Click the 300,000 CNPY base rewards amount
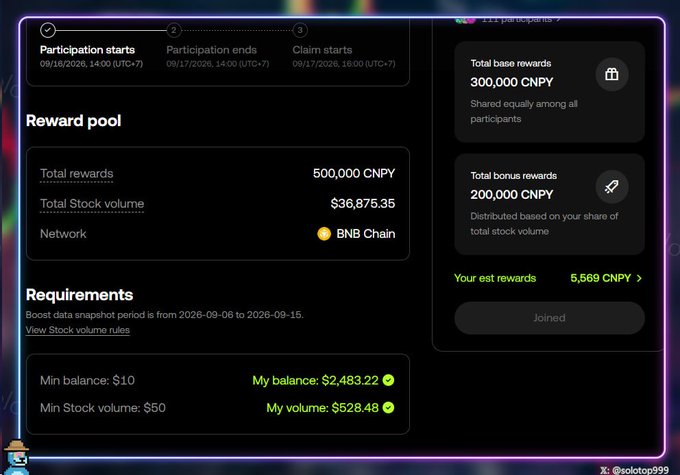This screenshot has width=680, height=475. click(x=512, y=82)
